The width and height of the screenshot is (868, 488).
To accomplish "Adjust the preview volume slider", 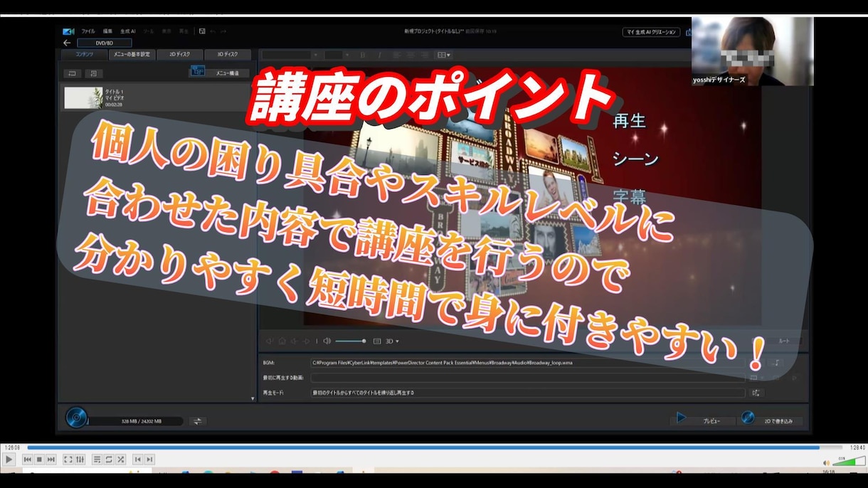I will tap(351, 341).
